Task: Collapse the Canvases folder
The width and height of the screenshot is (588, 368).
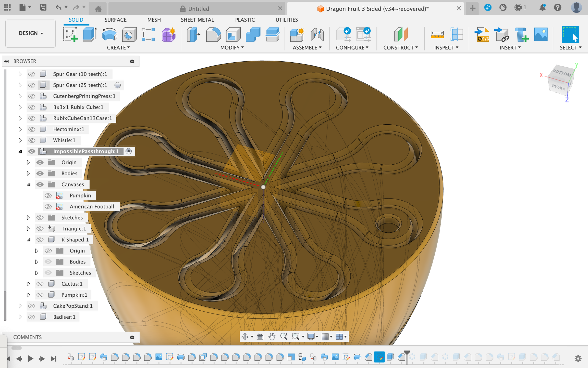Action: click(x=28, y=184)
